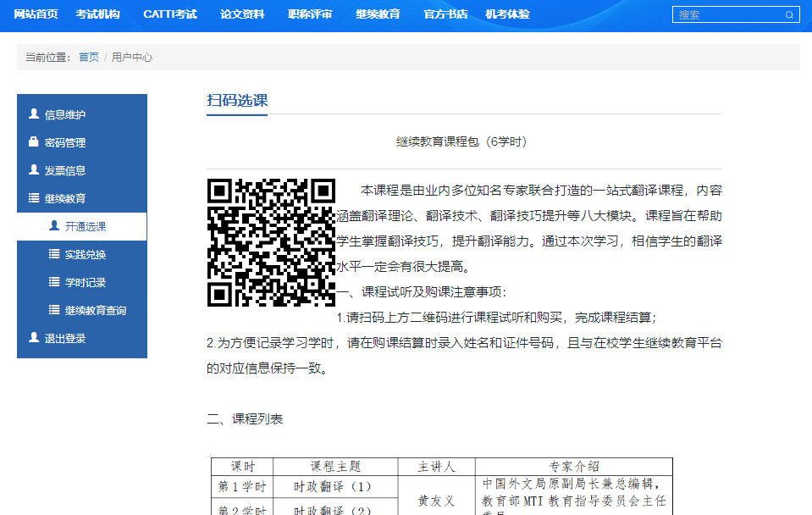The width and height of the screenshot is (812, 515).
Task: Click the 黄友义 lecturer cell
Action: point(436,501)
